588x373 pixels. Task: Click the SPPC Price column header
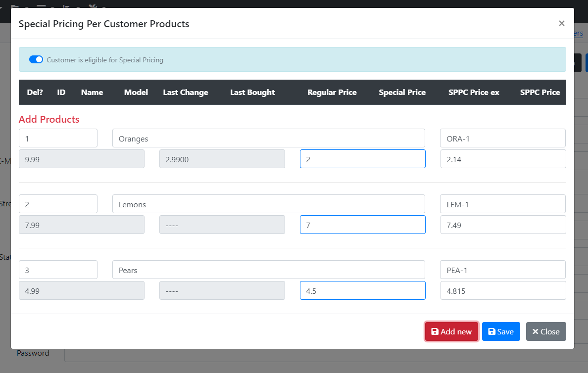coord(539,92)
